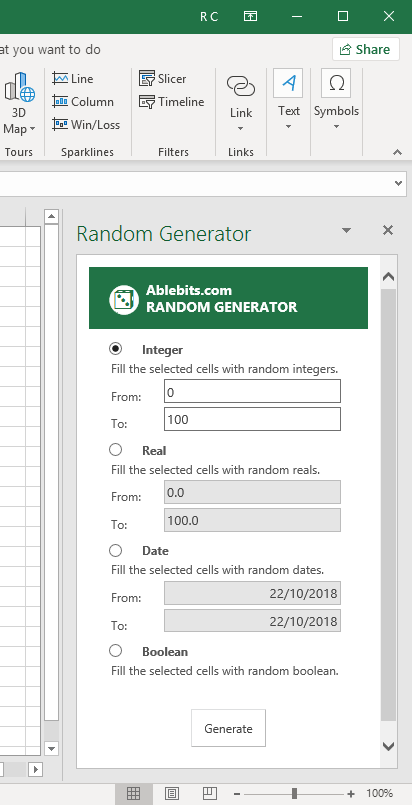Click the Share button
Image resolution: width=412 pixels, height=805 pixels.
(365, 49)
